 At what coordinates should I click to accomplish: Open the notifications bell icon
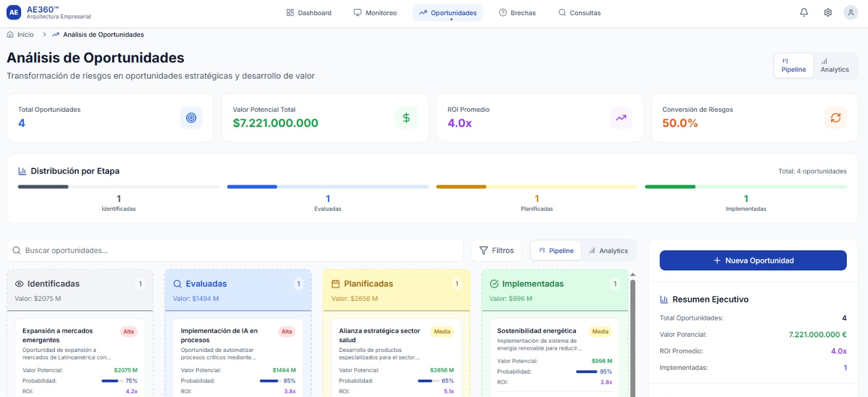point(804,12)
